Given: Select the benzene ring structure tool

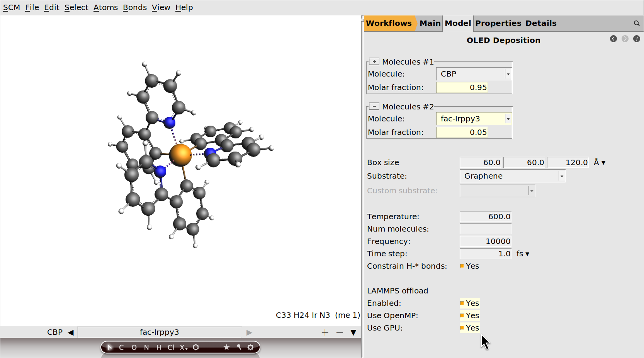Looking at the screenshot, I should click(196, 347).
